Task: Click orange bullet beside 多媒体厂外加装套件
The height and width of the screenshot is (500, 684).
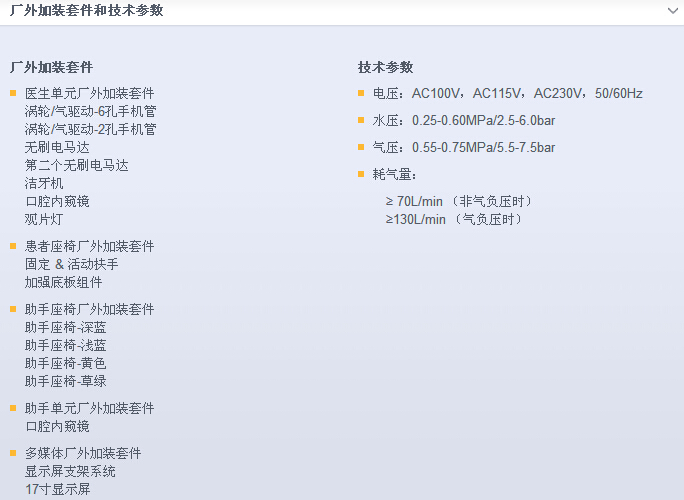Action: click(13, 453)
